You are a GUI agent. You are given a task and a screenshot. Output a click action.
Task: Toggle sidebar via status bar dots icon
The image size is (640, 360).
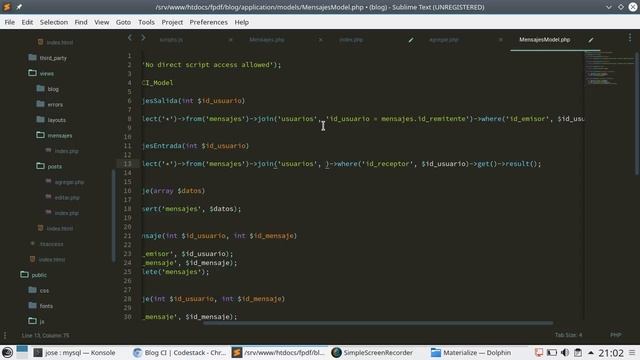pyautogui.click(x=5, y=335)
